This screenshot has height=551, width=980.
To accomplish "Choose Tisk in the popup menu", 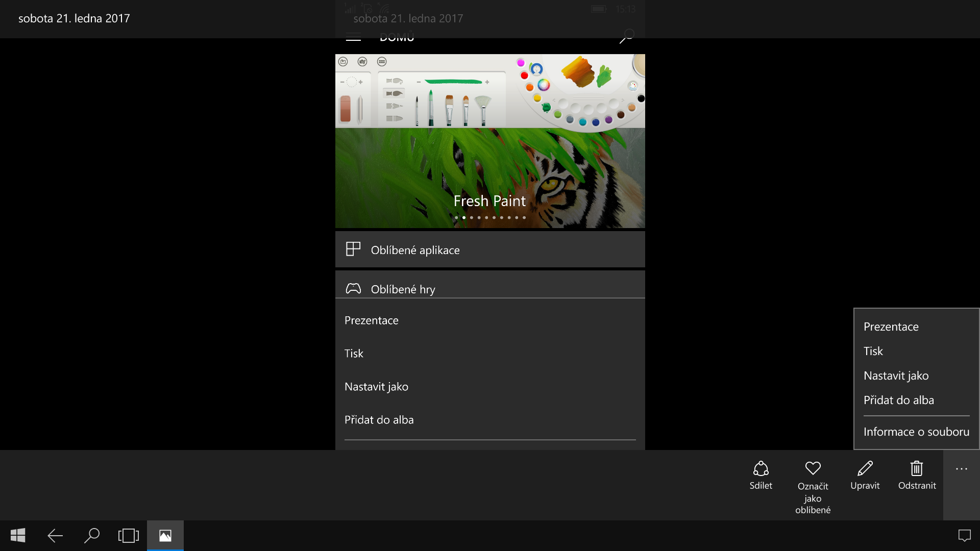I will pyautogui.click(x=873, y=352).
